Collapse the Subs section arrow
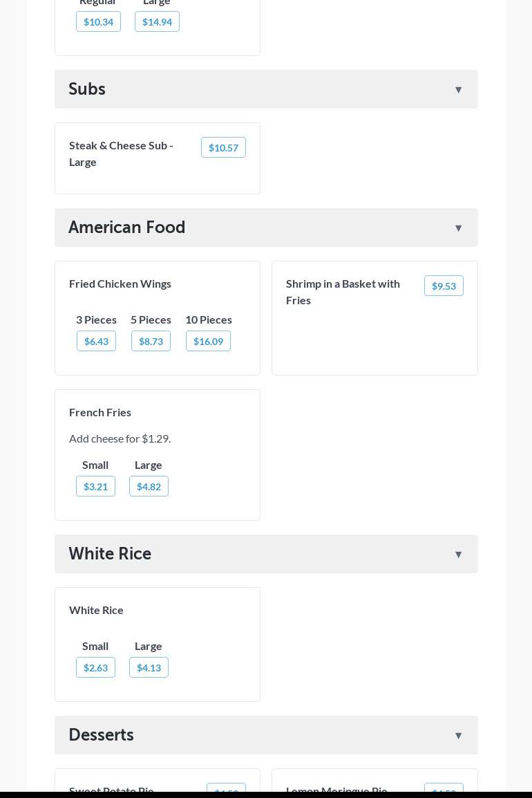The image size is (532, 798). [x=458, y=90]
